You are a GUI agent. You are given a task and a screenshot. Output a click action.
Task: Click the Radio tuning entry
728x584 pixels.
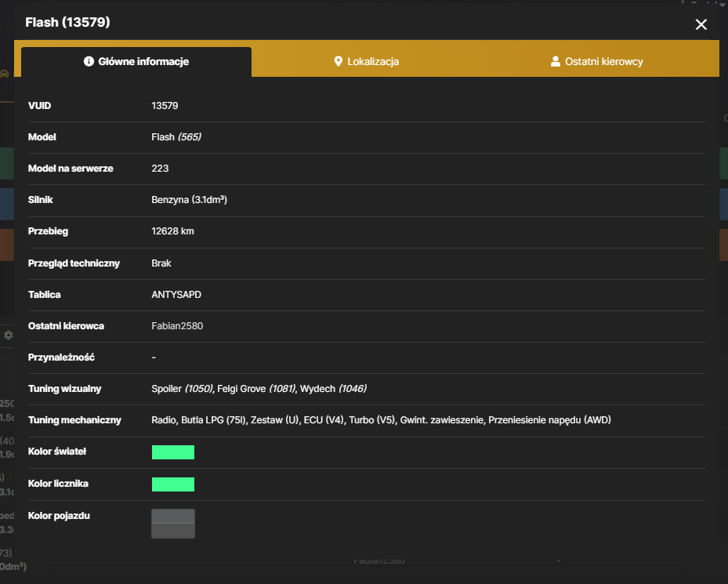coord(164,420)
